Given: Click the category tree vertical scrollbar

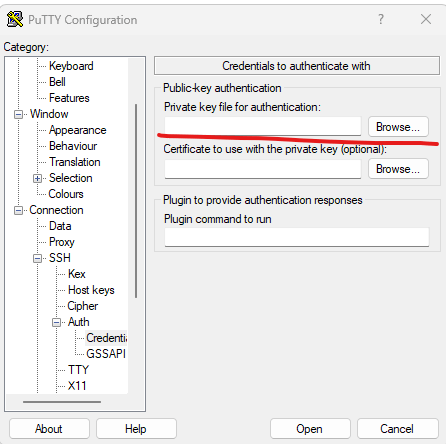Looking at the screenshot, I should click(x=136, y=201).
